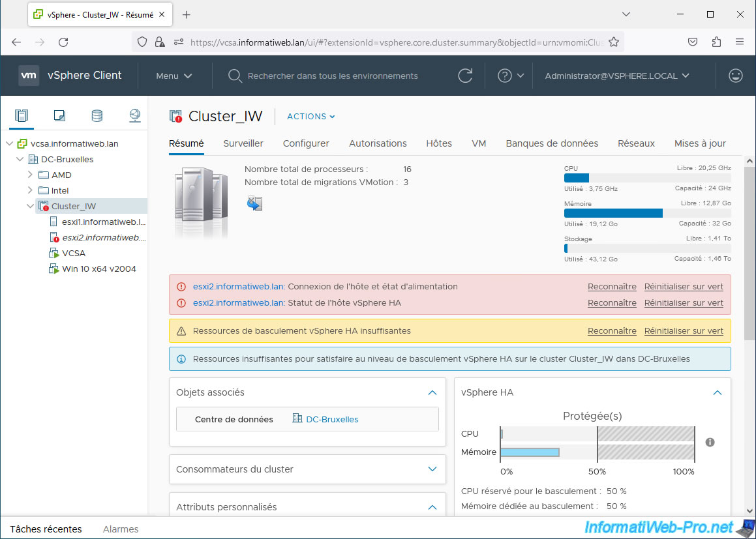Expand the Intel folder tree node
756x539 pixels.
(30, 190)
